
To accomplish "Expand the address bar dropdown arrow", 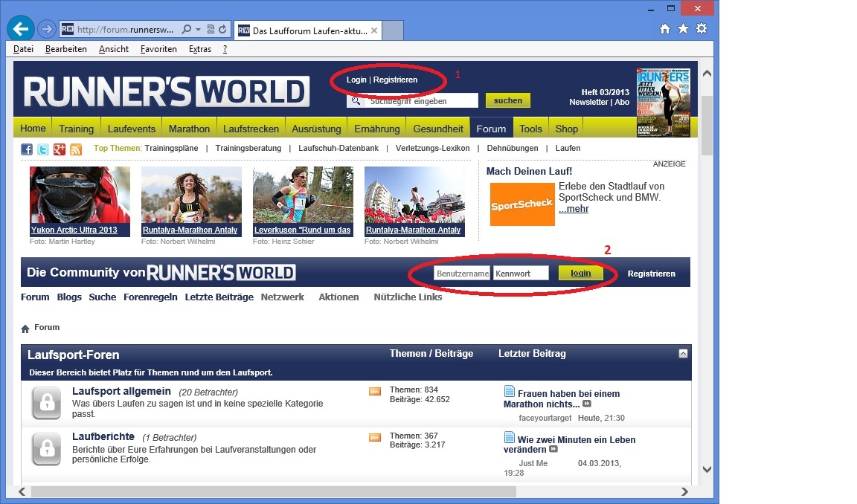I will tap(198, 30).
